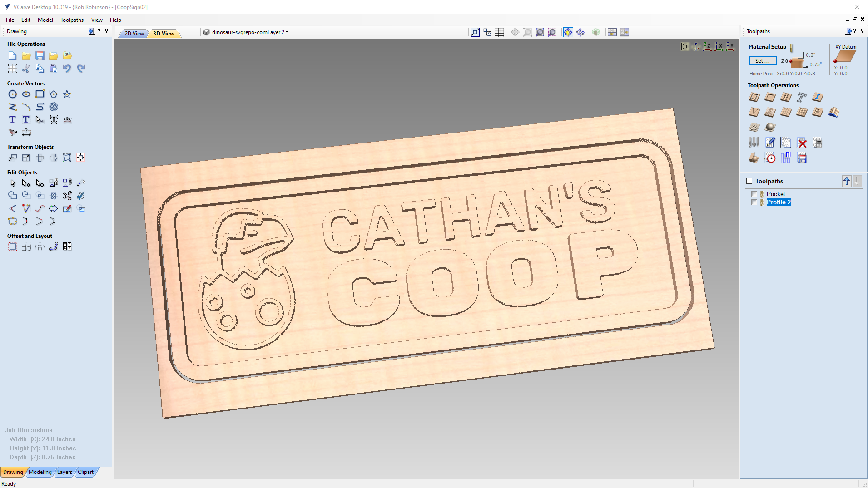Open the File menu

click(x=10, y=20)
